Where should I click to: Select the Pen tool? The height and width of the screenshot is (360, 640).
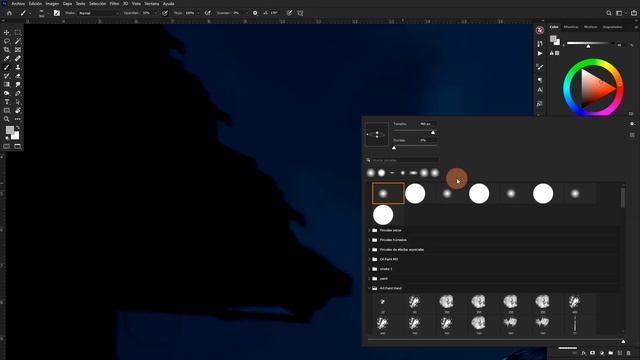click(18, 93)
